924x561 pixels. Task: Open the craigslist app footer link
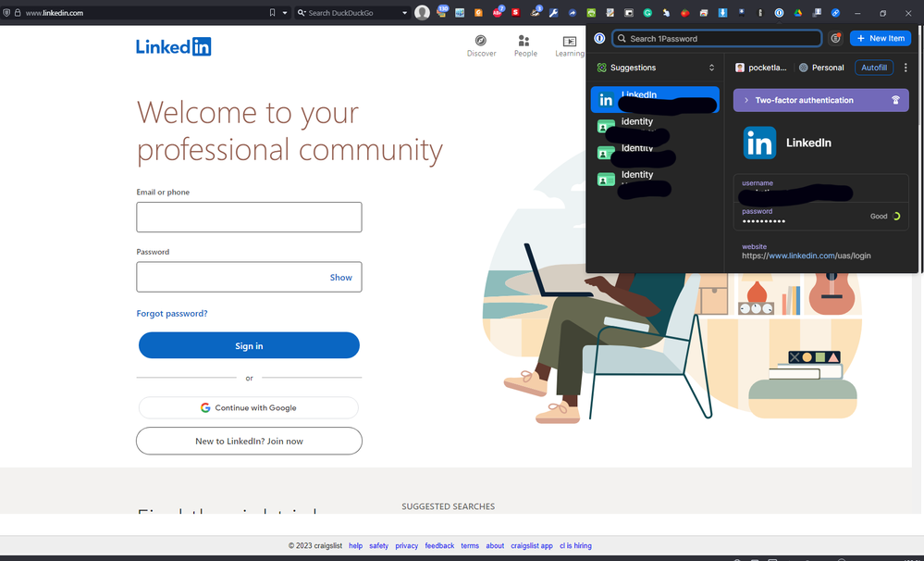pos(532,545)
